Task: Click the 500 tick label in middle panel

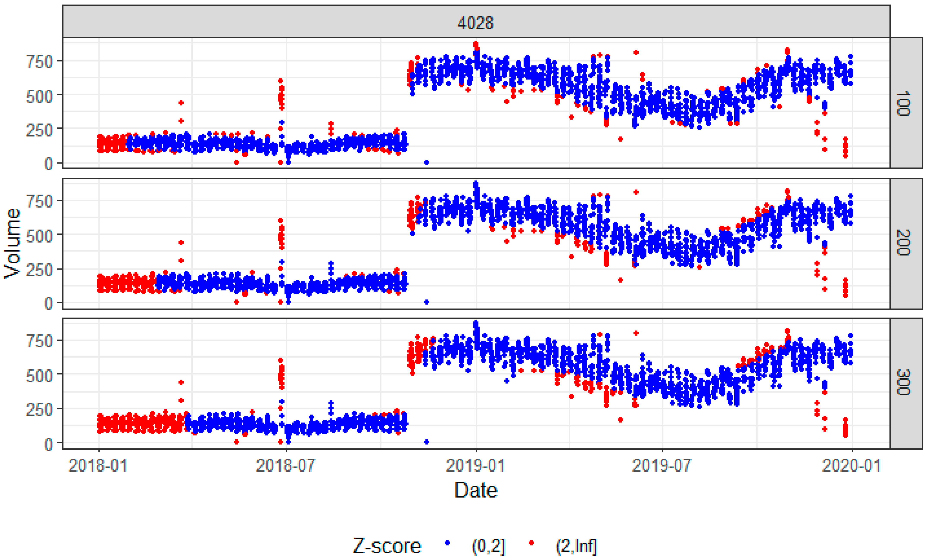Action: [x=39, y=236]
